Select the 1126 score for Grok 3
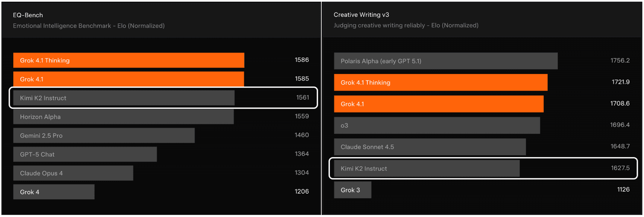 pyautogui.click(x=623, y=190)
